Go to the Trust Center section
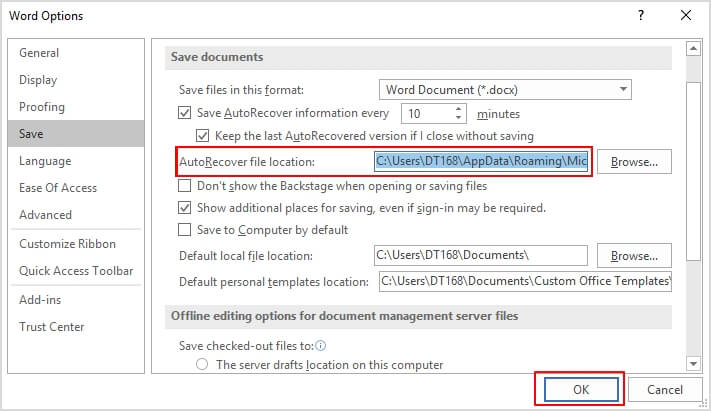The width and height of the screenshot is (711, 411). [x=52, y=327]
